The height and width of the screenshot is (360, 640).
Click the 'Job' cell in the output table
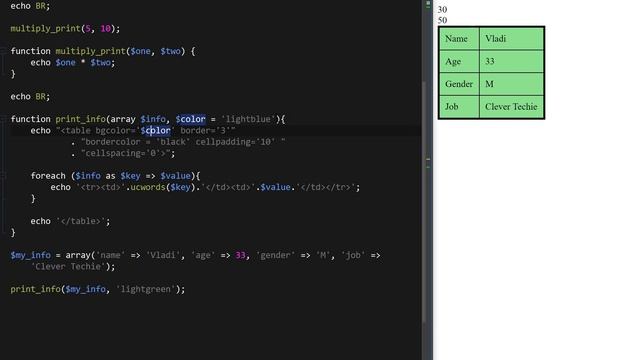(459, 107)
